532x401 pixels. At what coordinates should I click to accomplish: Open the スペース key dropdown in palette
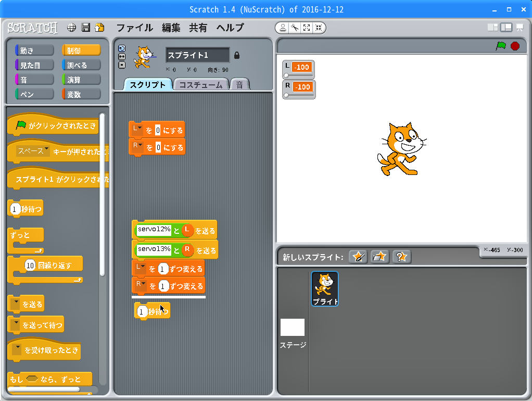pos(33,151)
